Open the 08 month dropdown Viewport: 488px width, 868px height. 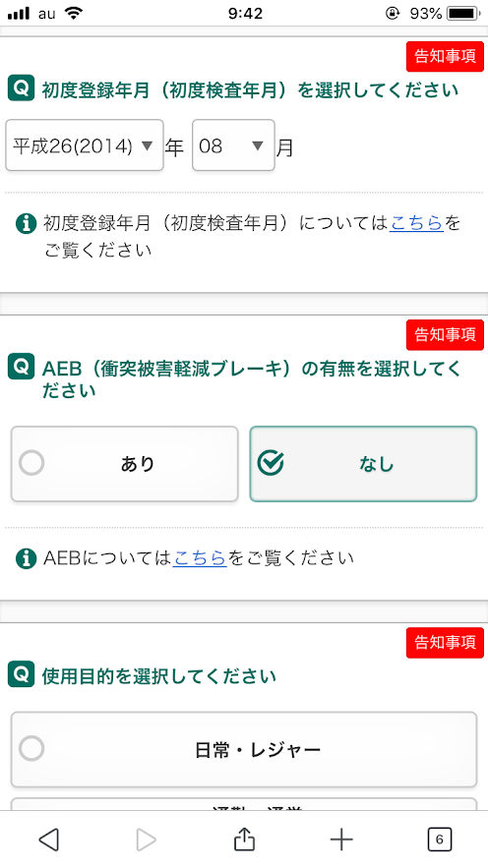(x=233, y=145)
